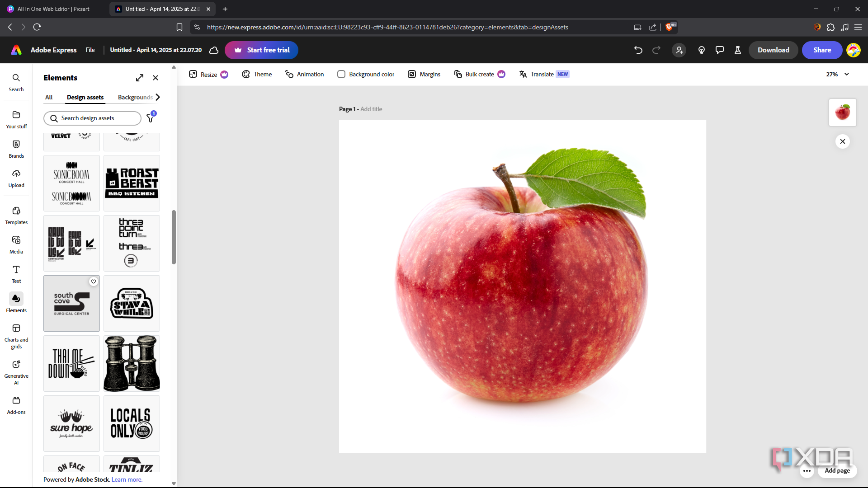This screenshot has height=488, width=868.
Task: Toggle the Background color checkbox
Action: pos(341,74)
